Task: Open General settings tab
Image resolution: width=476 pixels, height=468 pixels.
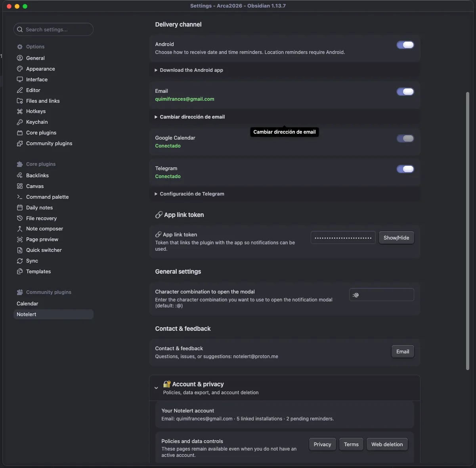Action: [54, 58]
